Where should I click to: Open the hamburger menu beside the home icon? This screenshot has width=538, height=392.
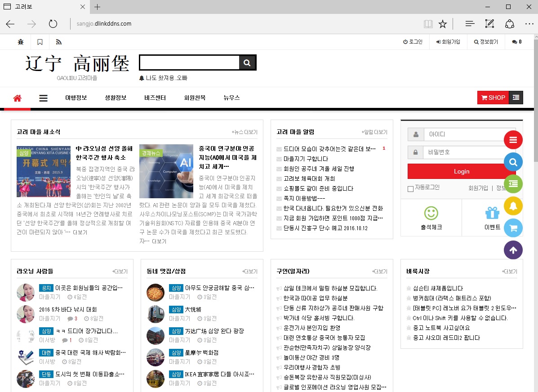(x=43, y=98)
